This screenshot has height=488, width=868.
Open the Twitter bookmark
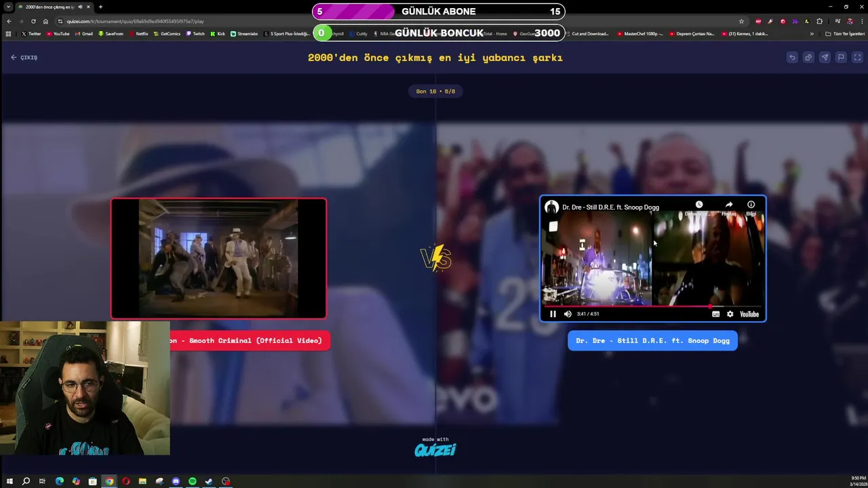31,34
